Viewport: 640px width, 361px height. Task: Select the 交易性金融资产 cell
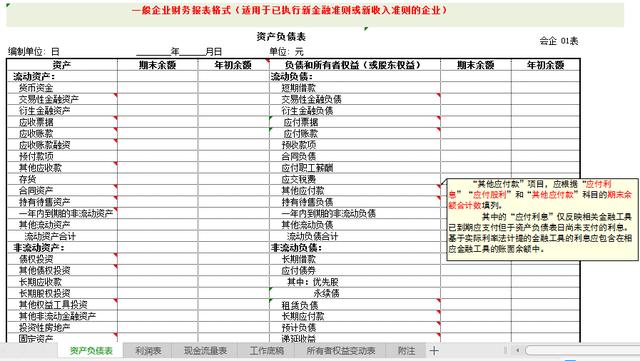[x=62, y=99]
